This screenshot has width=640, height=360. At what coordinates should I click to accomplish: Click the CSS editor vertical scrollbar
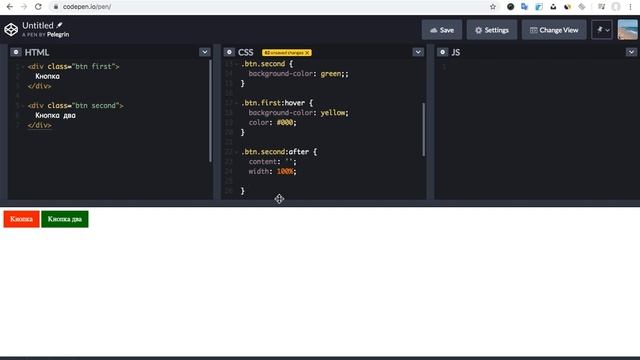pyautogui.click(x=424, y=129)
